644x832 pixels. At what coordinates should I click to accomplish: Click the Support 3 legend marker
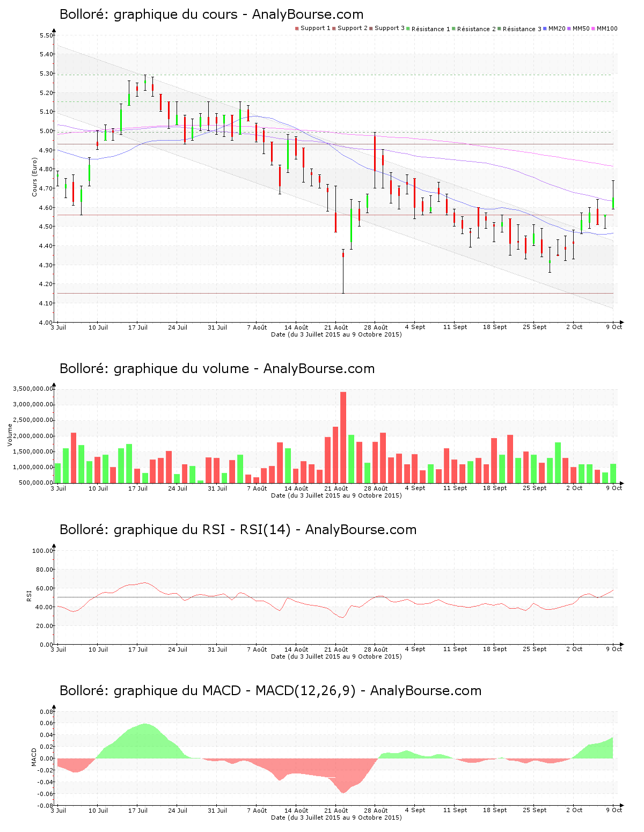tap(371, 28)
